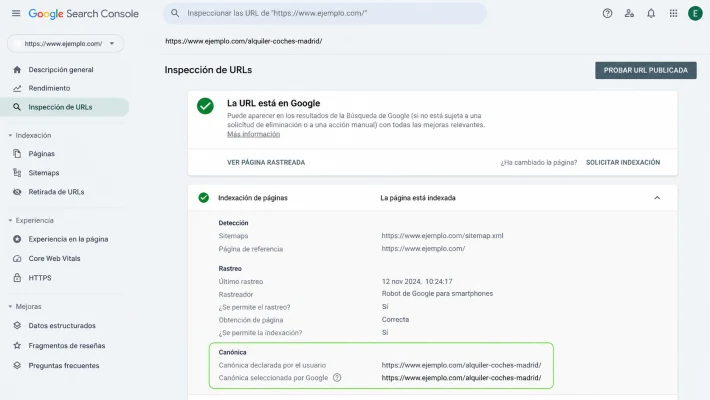Image resolution: width=710 pixels, height=400 pixels.
Task: Click green check beside La URL está en Google
Action: pyautogui.click(x=205, y=106)
